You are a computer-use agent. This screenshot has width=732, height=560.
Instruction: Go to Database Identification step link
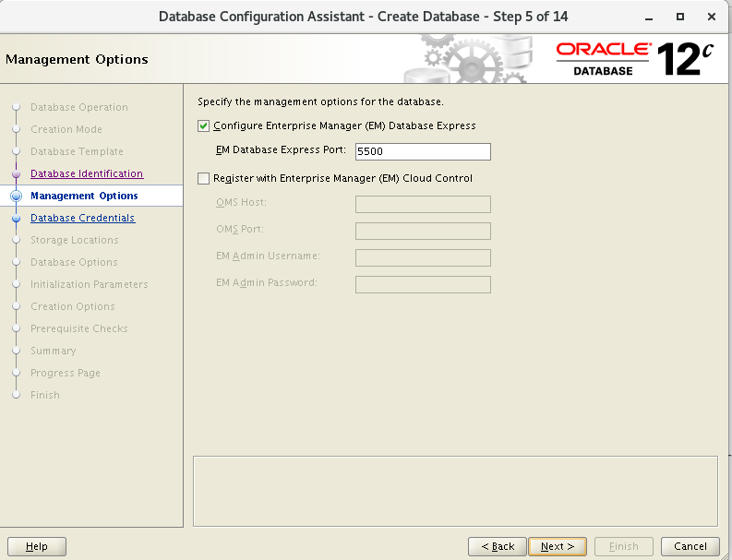pos(87,173)
